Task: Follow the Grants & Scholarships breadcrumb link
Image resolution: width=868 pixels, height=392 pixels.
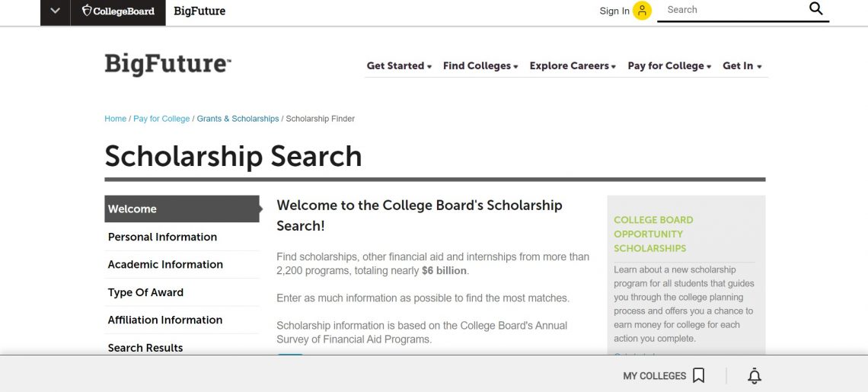Action: 238,119
